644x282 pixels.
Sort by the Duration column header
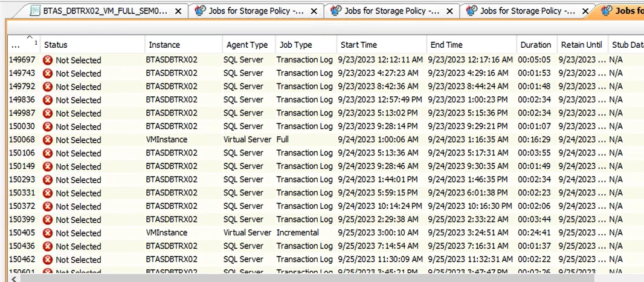(536, 45)
